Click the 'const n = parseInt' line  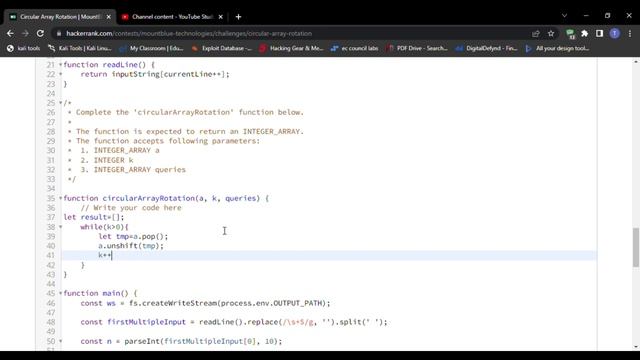(181, 341)
